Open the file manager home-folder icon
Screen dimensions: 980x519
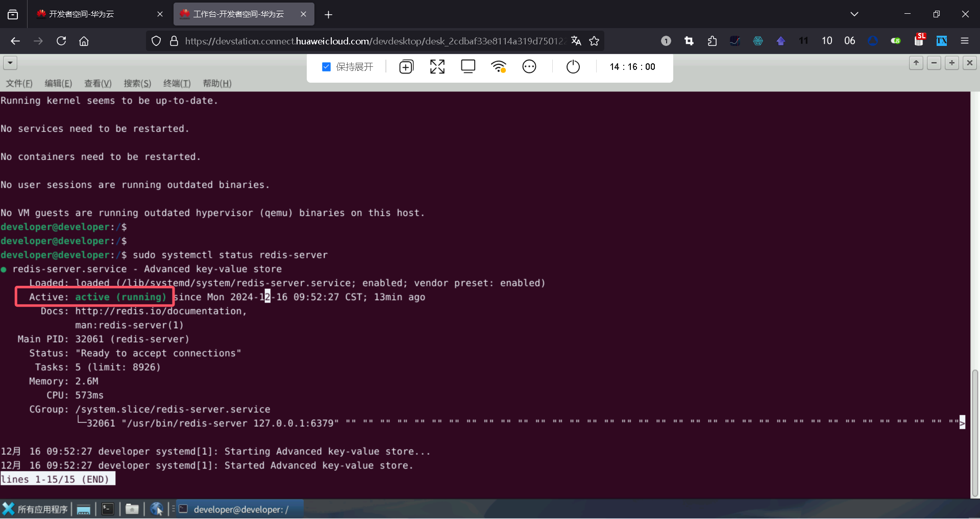(x=132, y=509)
